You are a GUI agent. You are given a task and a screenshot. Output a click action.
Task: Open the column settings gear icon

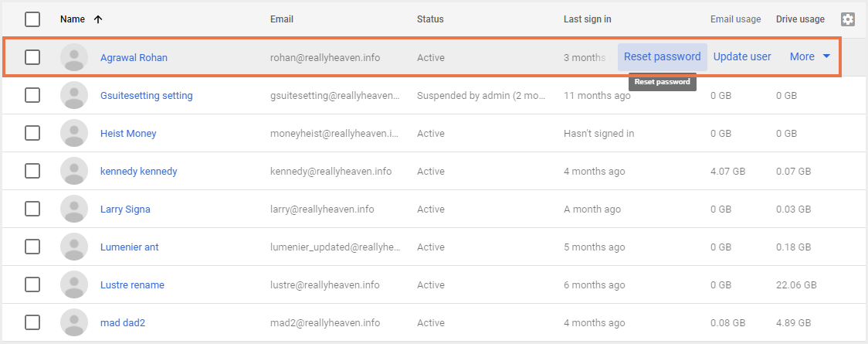point(848,19)
